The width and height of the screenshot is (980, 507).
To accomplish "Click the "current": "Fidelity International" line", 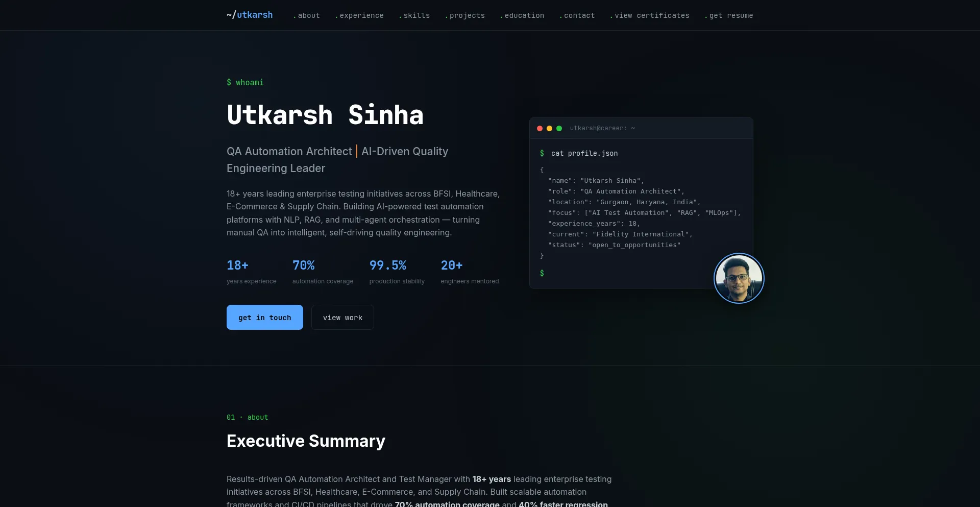I will point(620,234).
